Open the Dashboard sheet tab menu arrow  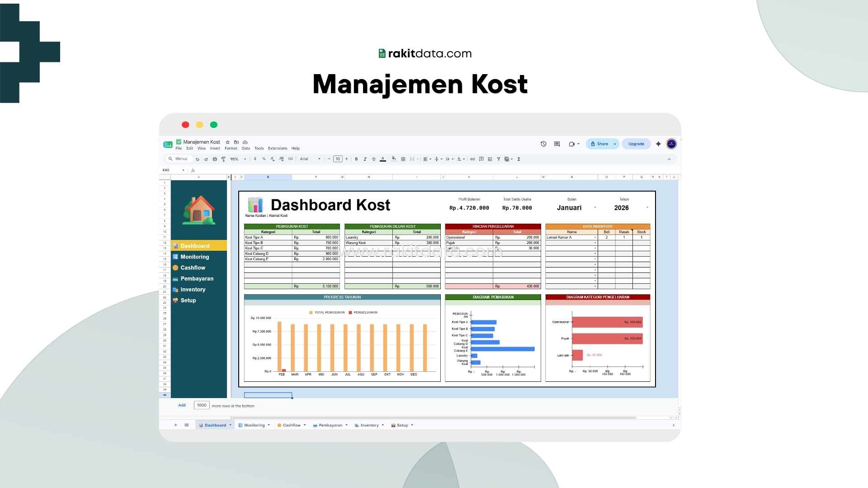coord(231,425)
